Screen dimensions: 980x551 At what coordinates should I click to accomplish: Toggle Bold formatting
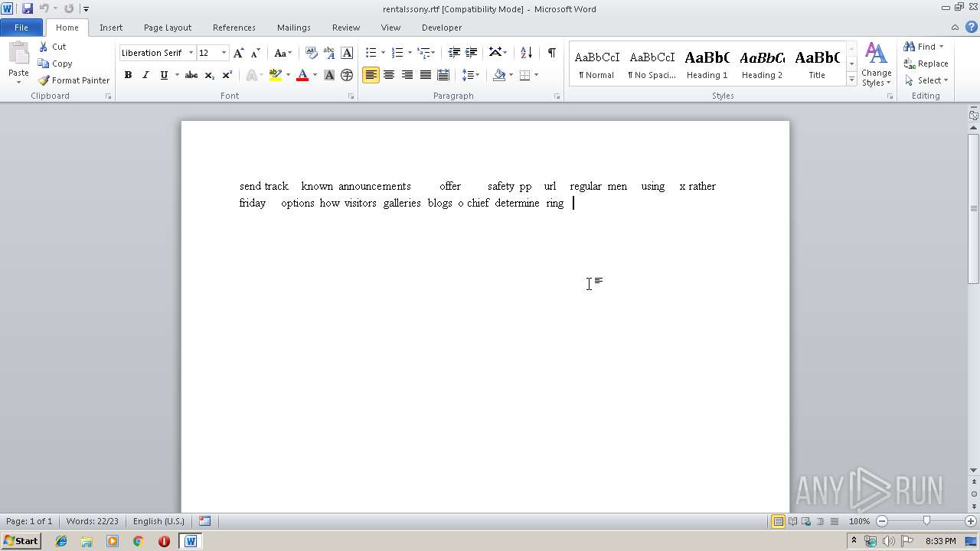[128, 75]
